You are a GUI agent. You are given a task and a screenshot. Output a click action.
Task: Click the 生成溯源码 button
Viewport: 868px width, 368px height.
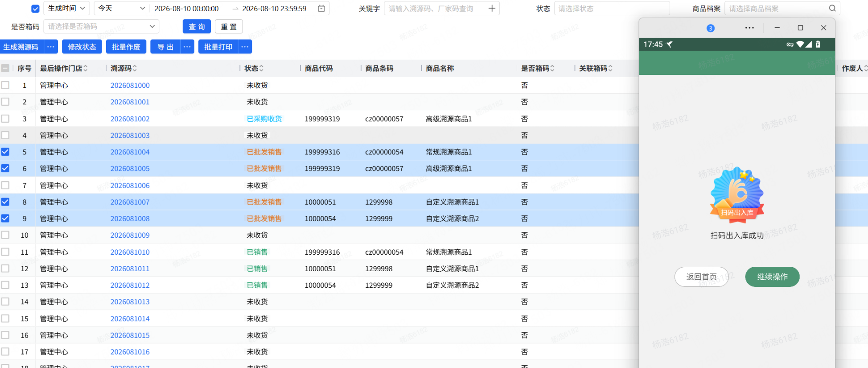(x=21, y=47)
